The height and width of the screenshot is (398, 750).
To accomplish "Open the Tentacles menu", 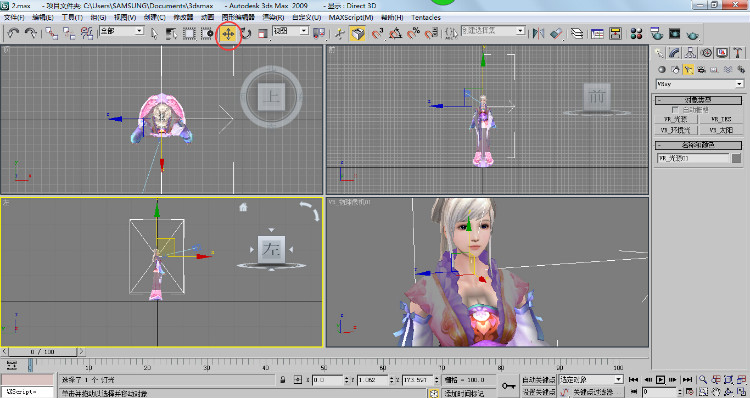I will tap(426, 17).
